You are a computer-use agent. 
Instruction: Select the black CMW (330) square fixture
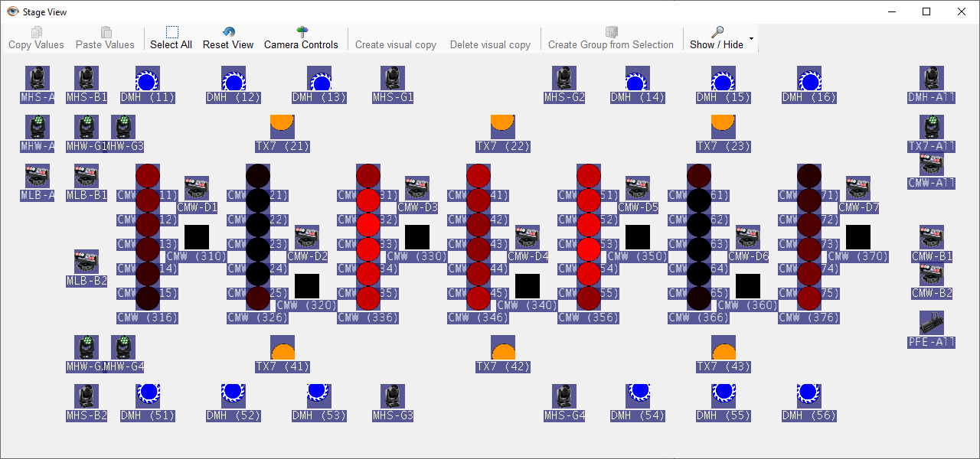click(x=417, y=237)
